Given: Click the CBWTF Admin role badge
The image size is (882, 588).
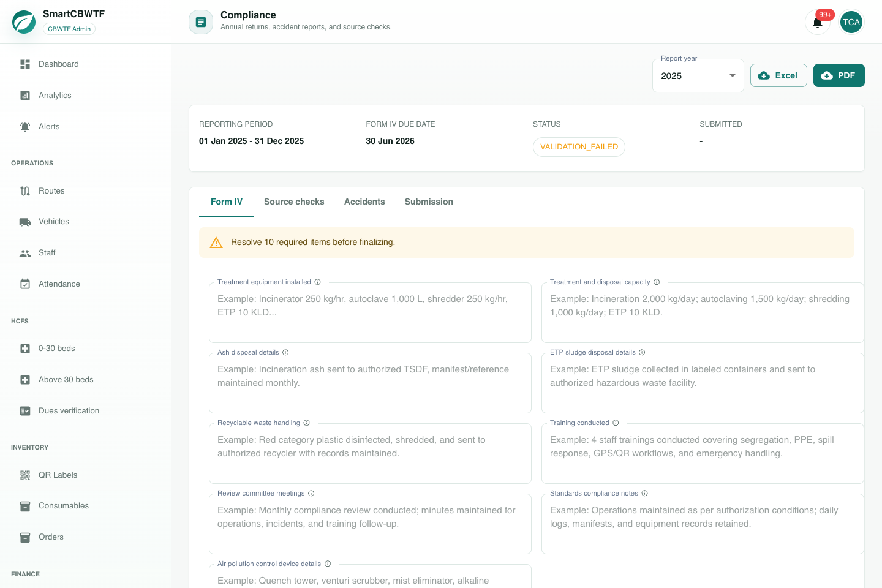Looking at the screenshot, I should [x=69, y=29].
